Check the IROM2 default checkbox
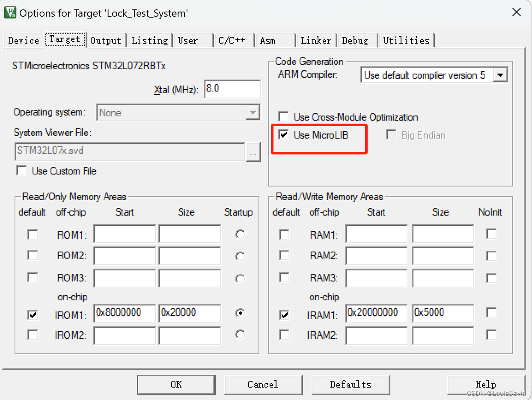This screenshot has width=532, height=400. 33,335
